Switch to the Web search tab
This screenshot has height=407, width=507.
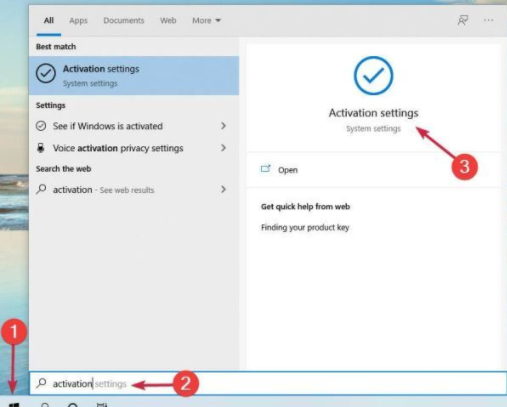168,21
